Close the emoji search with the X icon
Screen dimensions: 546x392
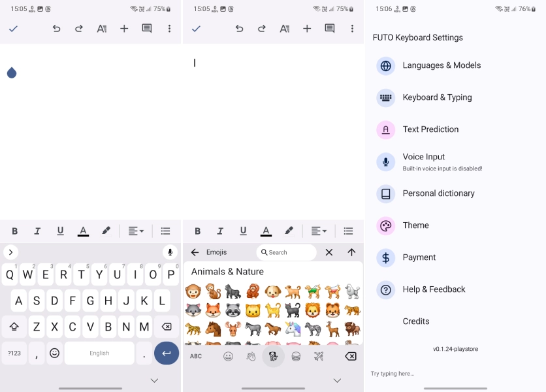tap(329, 252)
